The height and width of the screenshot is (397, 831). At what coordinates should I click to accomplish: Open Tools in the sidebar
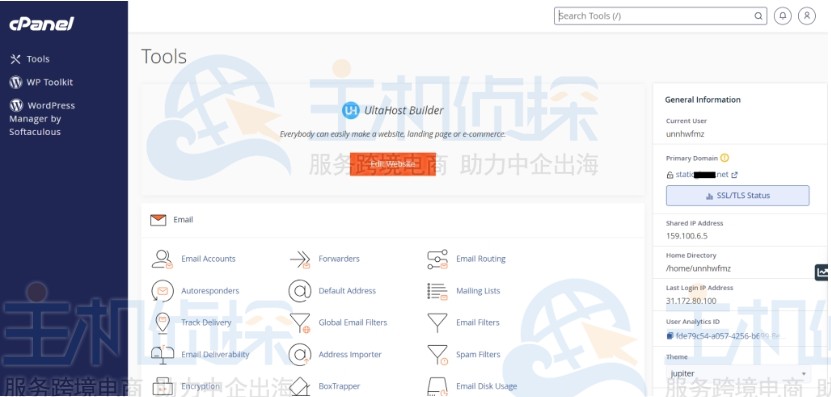(38, 59)
